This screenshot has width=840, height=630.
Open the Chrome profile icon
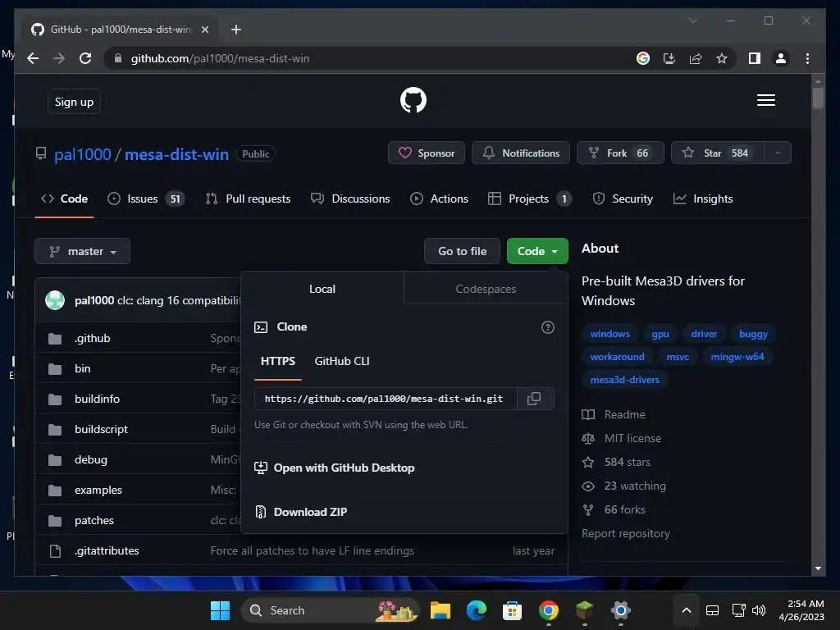point(781,58)
